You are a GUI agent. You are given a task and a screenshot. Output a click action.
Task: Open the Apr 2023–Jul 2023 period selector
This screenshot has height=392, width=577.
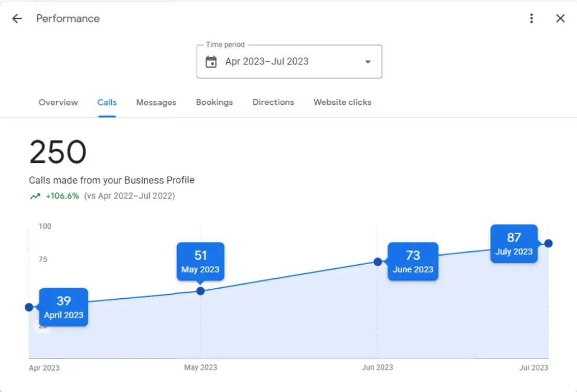(x=289, y=61)
